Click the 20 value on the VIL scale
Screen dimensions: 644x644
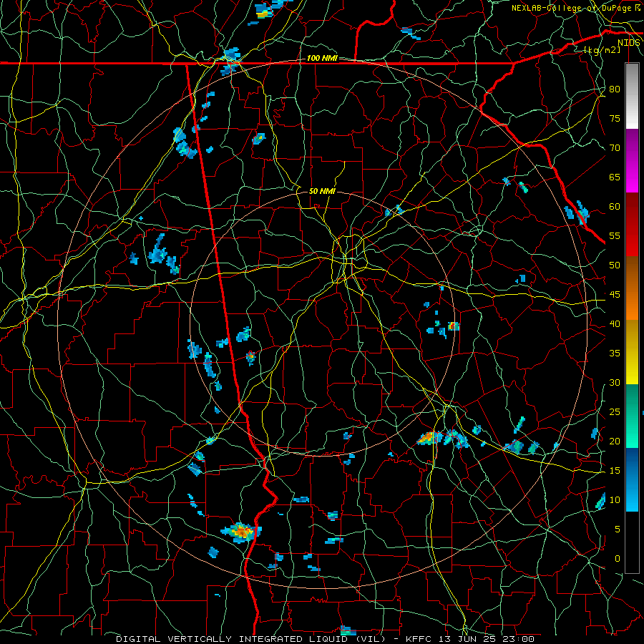tap(615, 441)
